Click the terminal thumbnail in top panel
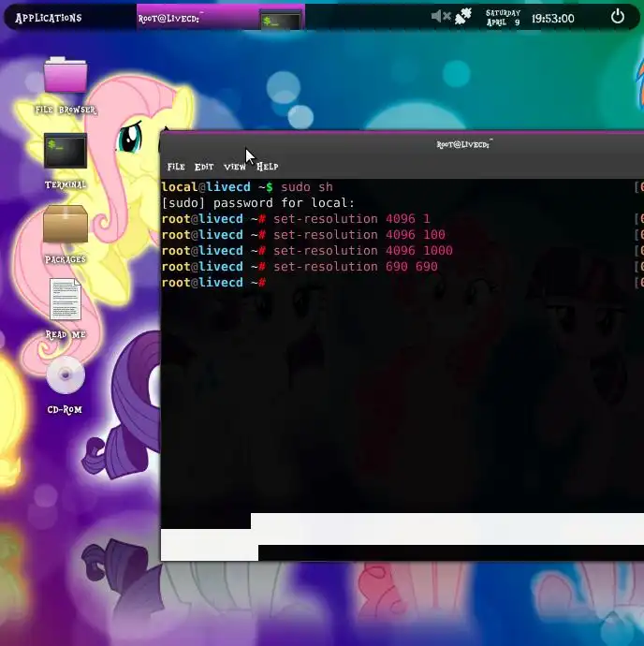The image size is (644, 646). click(280, 21)
